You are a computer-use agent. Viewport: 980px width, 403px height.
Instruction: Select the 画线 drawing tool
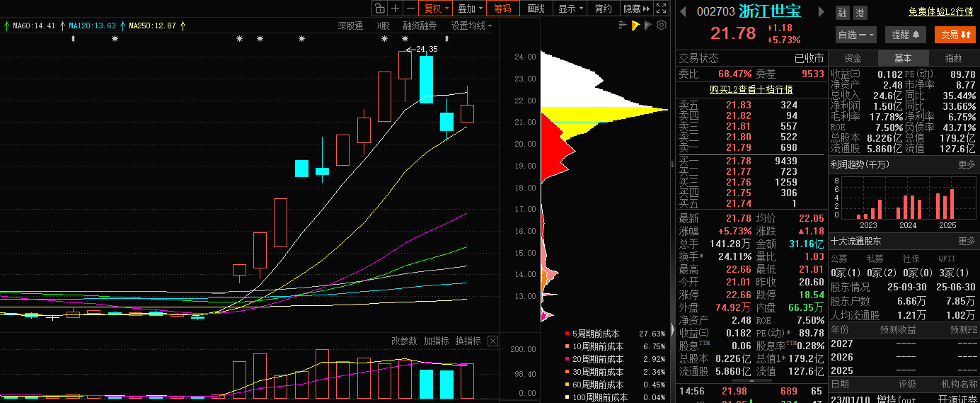(x=536, y=8)
